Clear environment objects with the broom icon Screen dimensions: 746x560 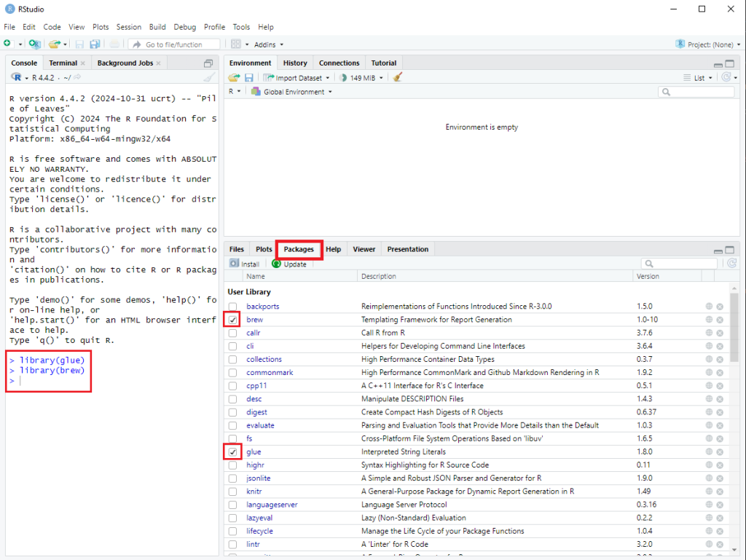397,77
